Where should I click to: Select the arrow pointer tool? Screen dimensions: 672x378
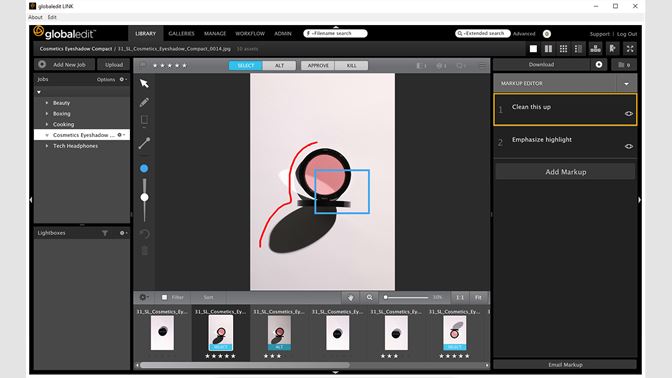click(x=144, y=83)
